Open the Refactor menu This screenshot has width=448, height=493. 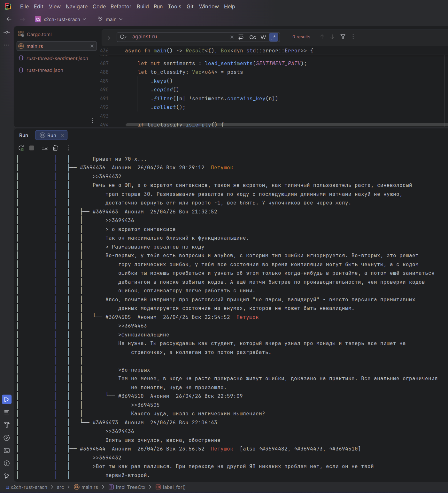121,6
